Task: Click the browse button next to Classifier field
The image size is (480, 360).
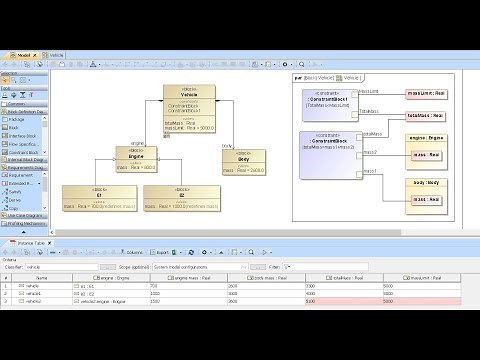Action: tap(108, 267)
